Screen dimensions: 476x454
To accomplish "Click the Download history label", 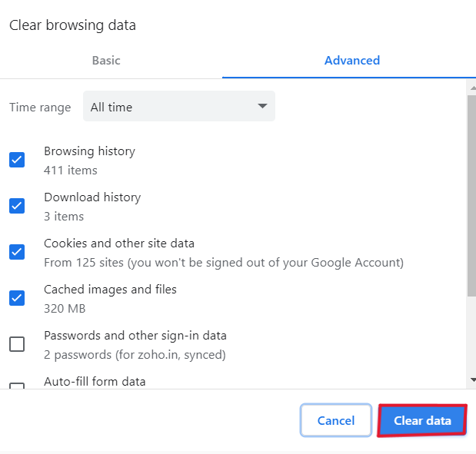I will pos(92,197).
